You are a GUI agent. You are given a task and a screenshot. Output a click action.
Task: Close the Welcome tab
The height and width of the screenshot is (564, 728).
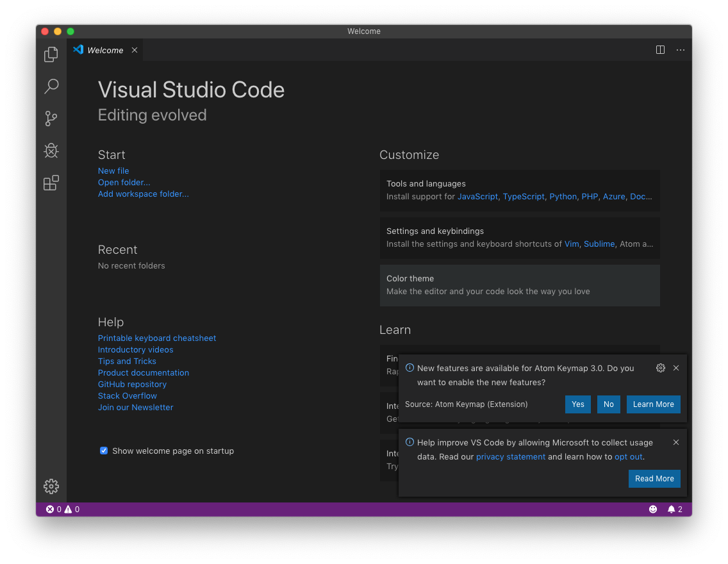(x=134, y=50)
